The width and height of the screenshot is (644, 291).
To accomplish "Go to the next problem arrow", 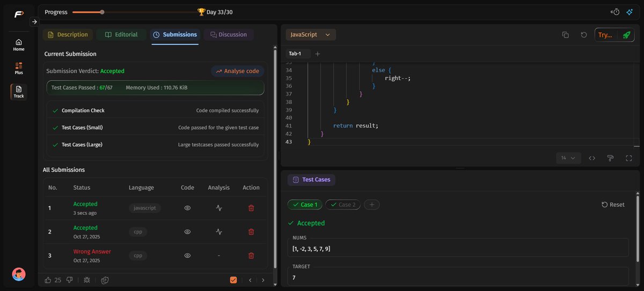I will [x=263, y=280].
